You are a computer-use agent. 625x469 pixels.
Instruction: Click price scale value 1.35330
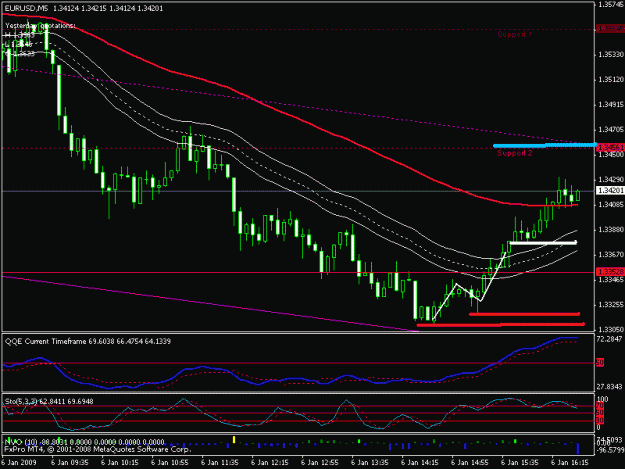[x=611, y=54]
